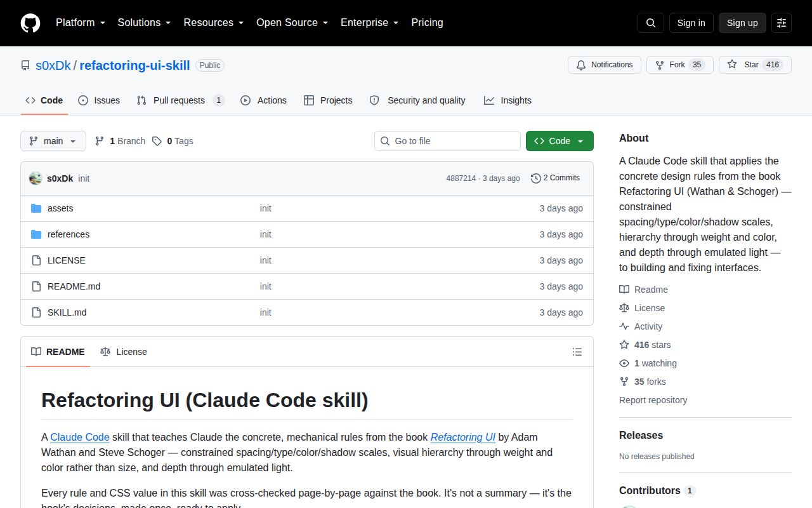Open the LICENSE file
The height and width of the screenshot is (508, 812).
point(67,260)
